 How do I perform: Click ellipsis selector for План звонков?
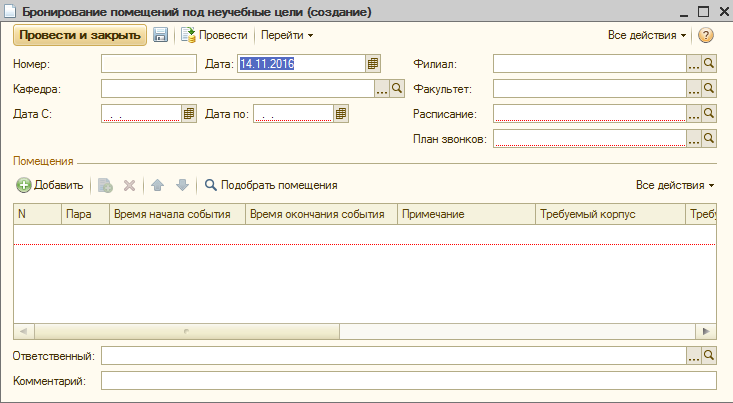694,138
